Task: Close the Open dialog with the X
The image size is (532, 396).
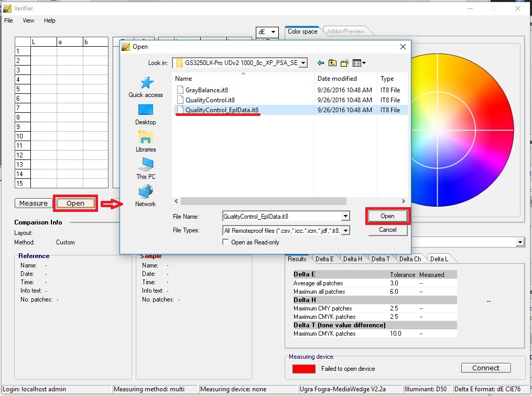Action: pos(403,47)
